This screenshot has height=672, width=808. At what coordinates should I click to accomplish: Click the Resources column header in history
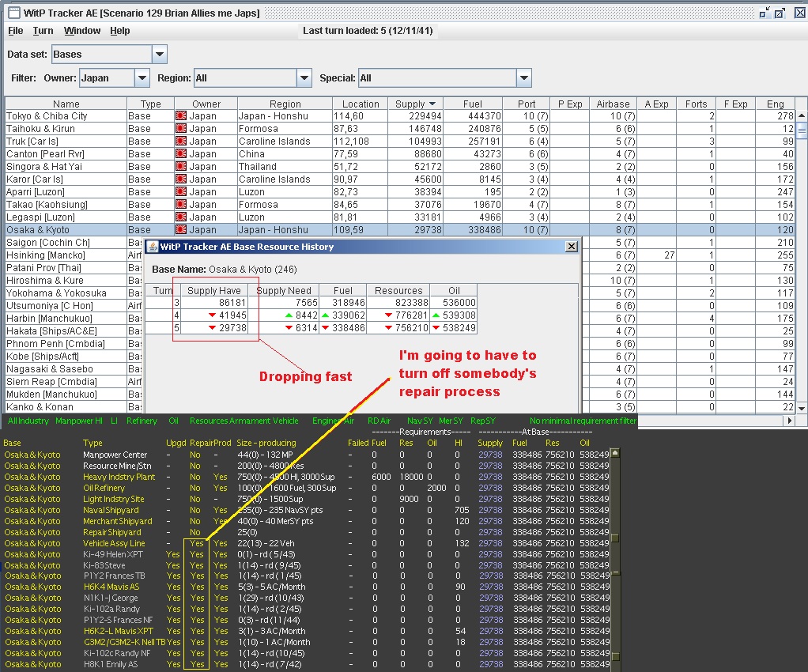[x=398, y=290]
